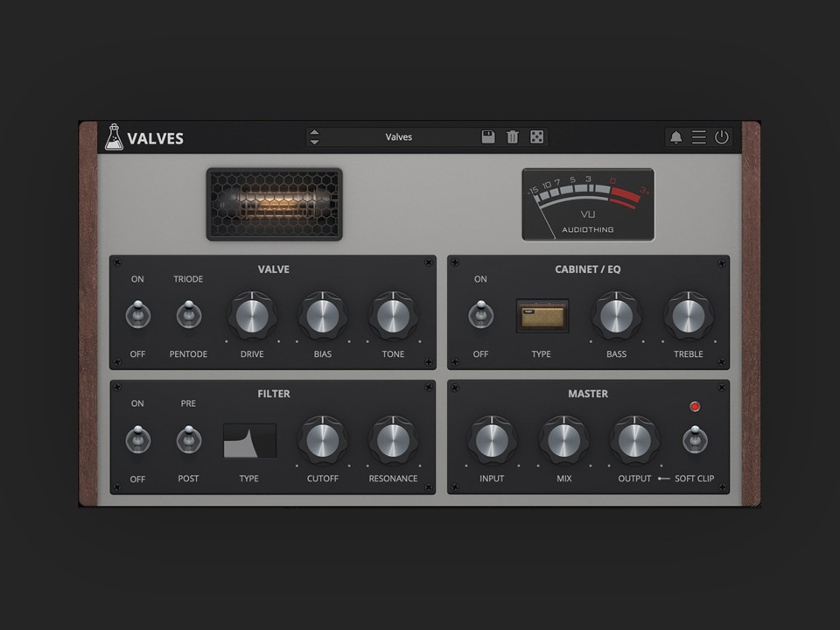
Task: Select the next preset with down arrow
Action: click(x=314, y=142)
